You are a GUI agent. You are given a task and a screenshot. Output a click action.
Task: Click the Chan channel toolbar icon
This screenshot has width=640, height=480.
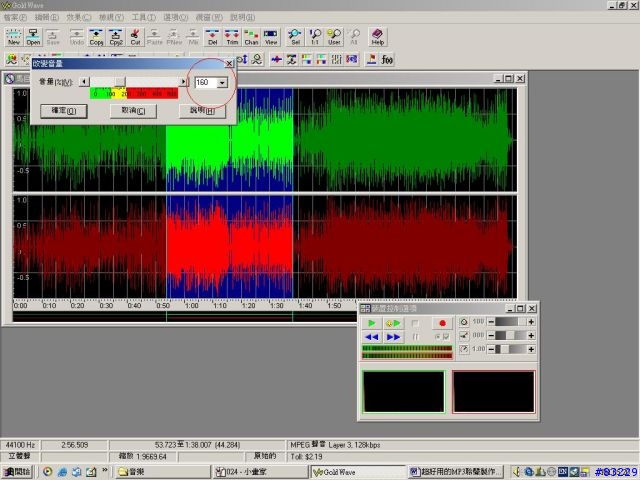pos(251,37)
